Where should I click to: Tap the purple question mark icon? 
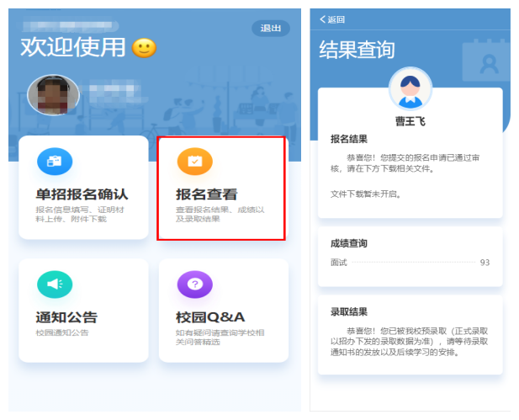(194, 284)
